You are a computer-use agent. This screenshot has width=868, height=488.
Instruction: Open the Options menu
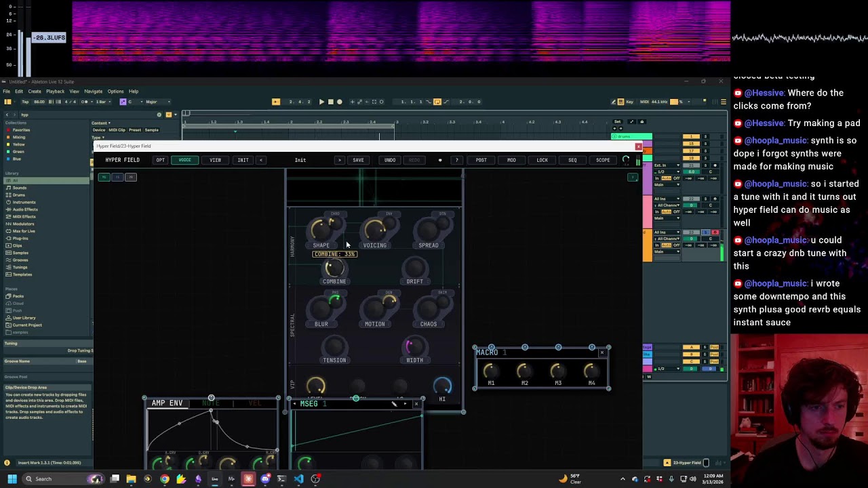[115, 91]
